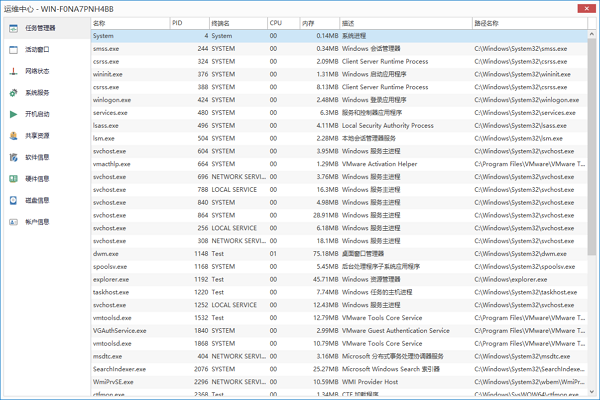Select the 磁盘信息 disk info icon

click(x=13, y=200)
